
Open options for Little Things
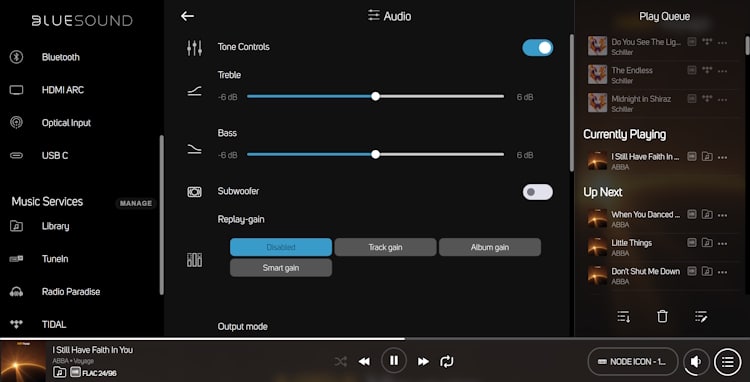pyautogui.click(x=723, y=244)
